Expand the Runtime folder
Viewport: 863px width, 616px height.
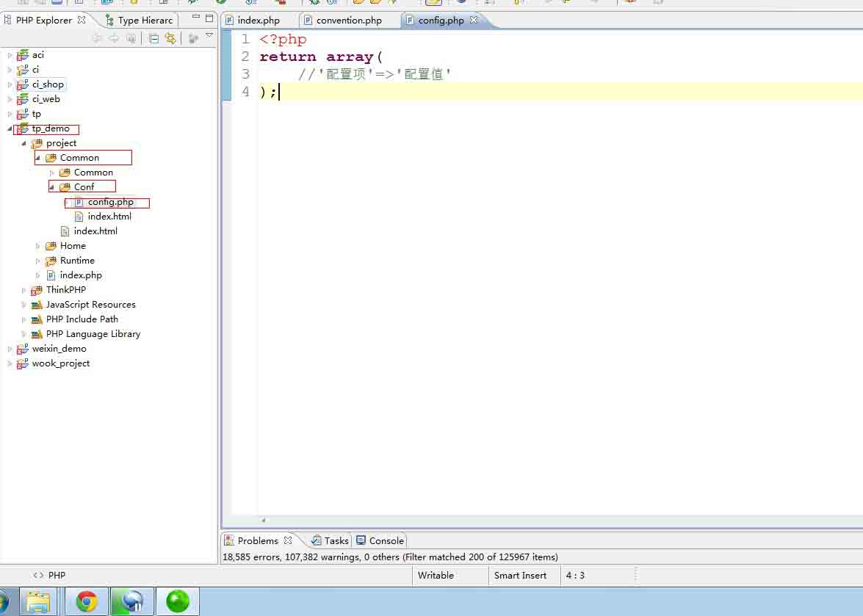[38, 261]
